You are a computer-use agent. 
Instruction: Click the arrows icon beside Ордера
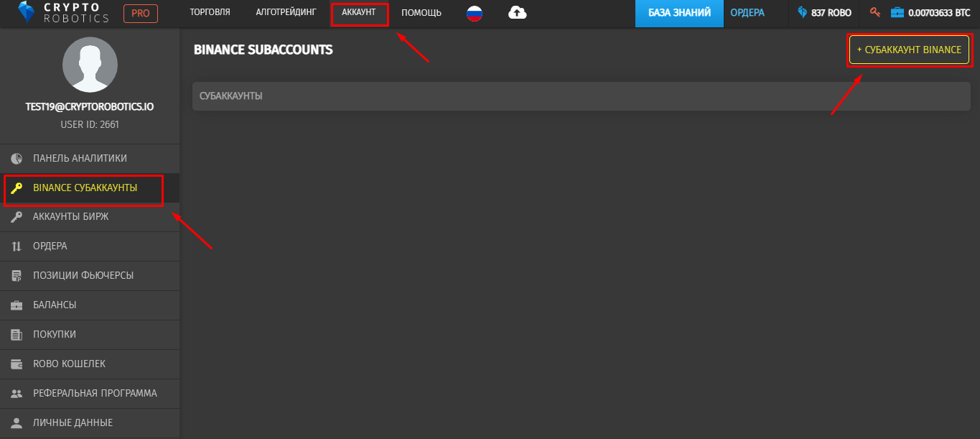[x=17, y=246]
